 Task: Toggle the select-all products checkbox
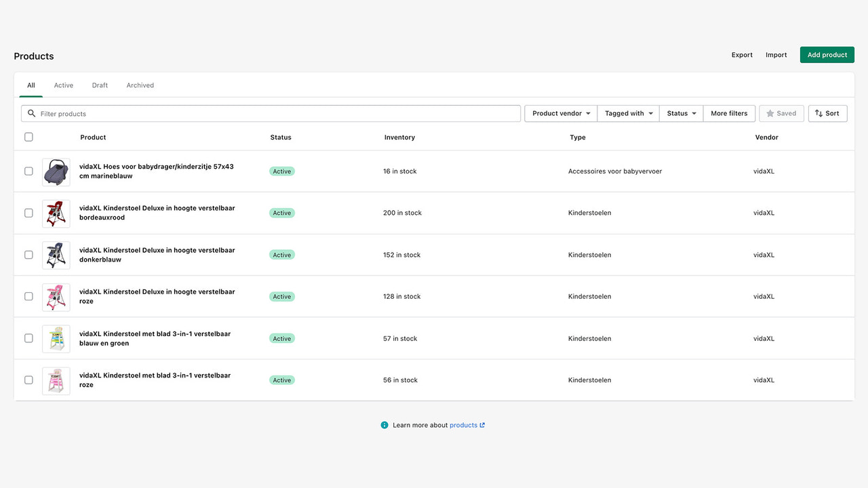coord(28,137)
